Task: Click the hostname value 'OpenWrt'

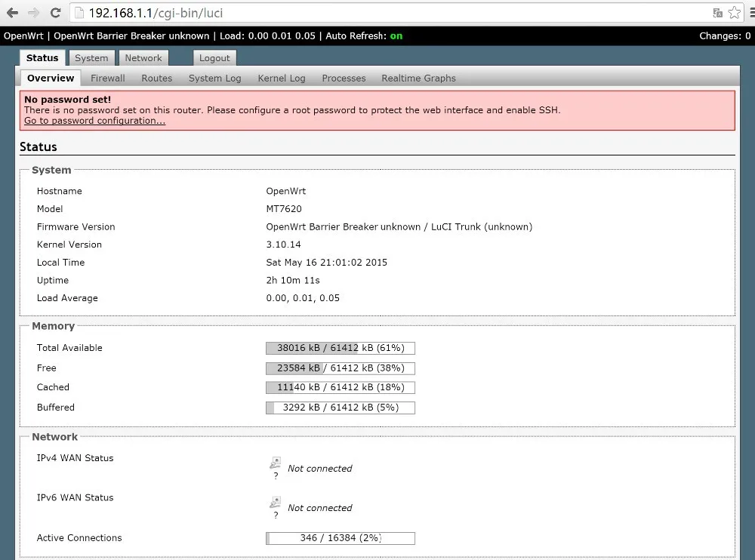Action: point(286,191)
